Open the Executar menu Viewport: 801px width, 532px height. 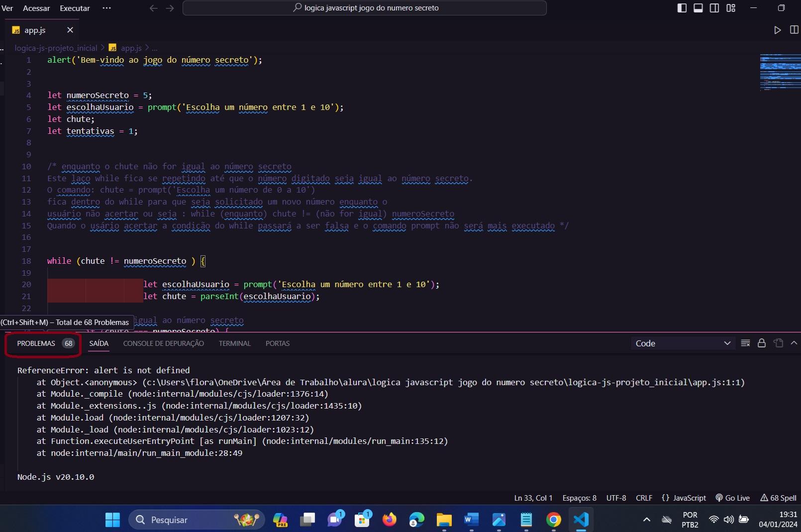(x=75, y=8)
